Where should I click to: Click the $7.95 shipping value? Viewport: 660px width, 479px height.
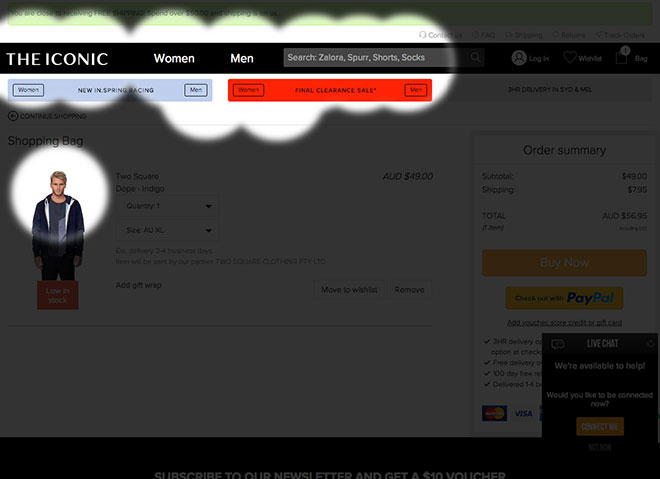pos(637,189)
